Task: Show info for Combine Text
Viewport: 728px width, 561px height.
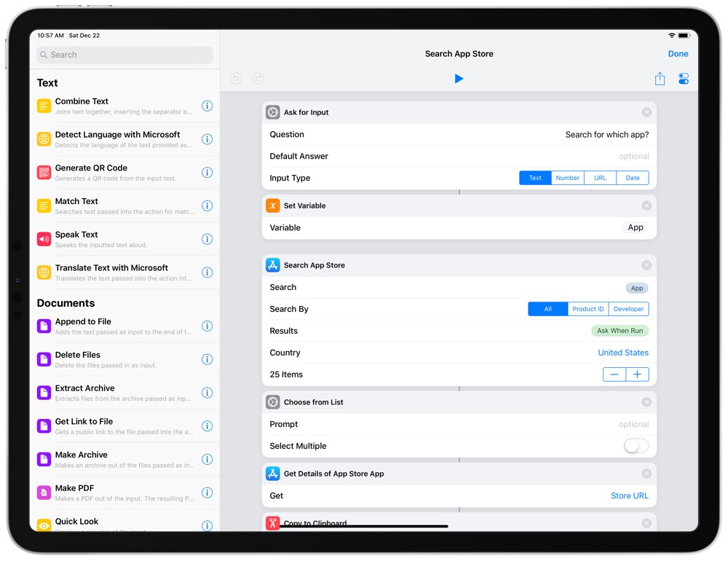Action: (x=207, y=106)
